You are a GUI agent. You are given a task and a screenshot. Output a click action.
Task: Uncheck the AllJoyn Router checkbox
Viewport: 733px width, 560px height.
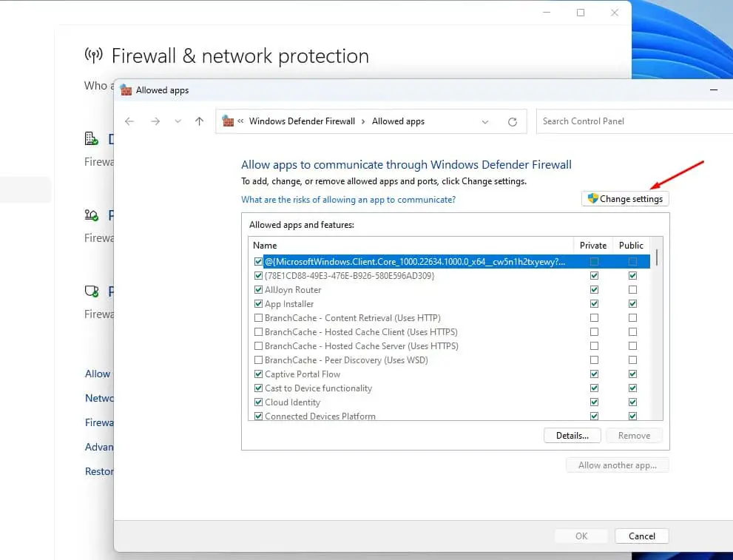[258, 290]
